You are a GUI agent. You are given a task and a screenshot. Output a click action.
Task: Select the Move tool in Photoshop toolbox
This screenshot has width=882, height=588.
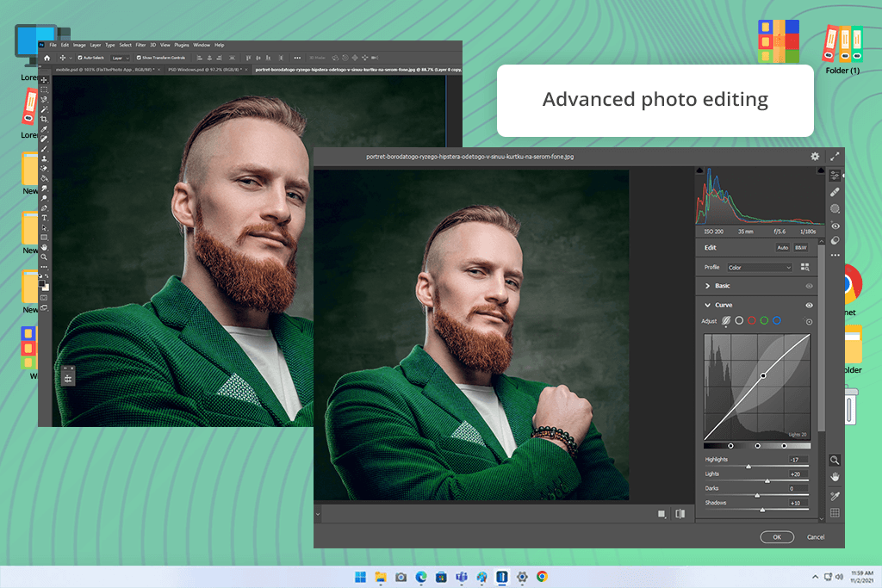tap(44, 80)
